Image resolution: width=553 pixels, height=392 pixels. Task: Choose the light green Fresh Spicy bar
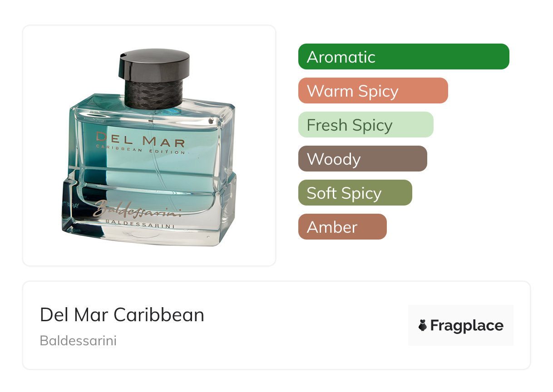(366, 125)
